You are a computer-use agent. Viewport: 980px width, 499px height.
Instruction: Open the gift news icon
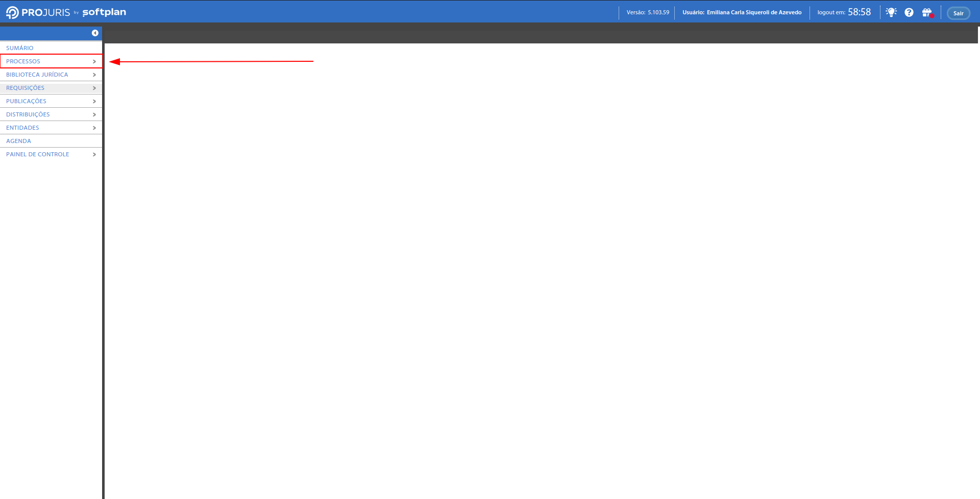coord(927,12)
